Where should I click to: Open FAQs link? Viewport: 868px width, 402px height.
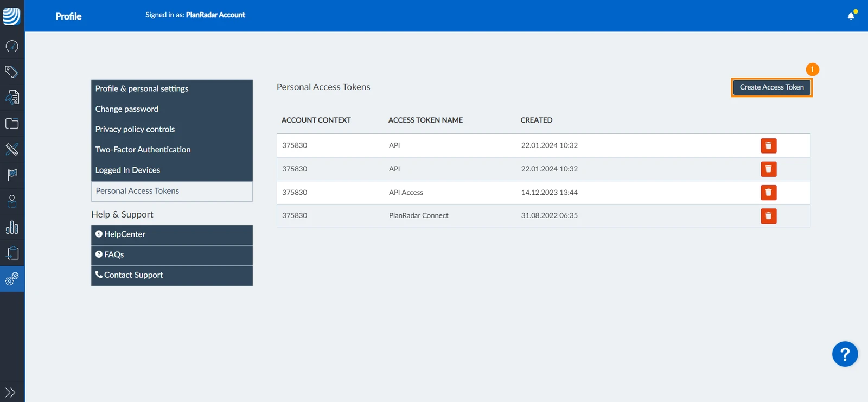pyautogui.click(x=172, y=255)
